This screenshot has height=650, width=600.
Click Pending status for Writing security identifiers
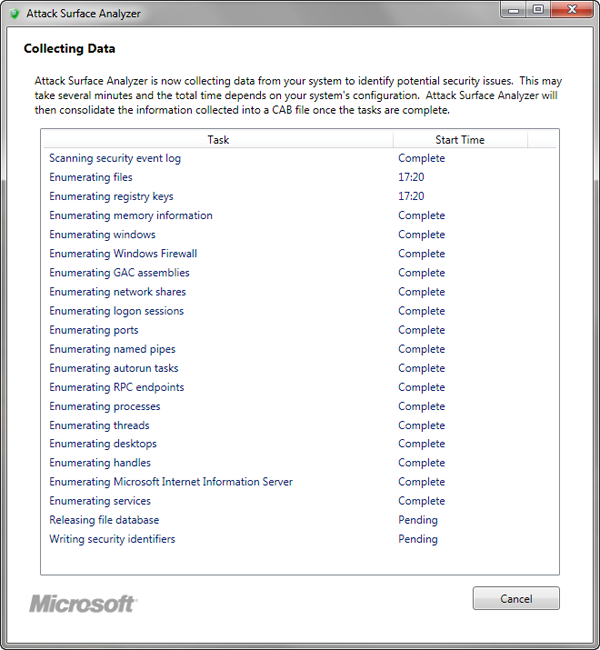tap(418, 539)
